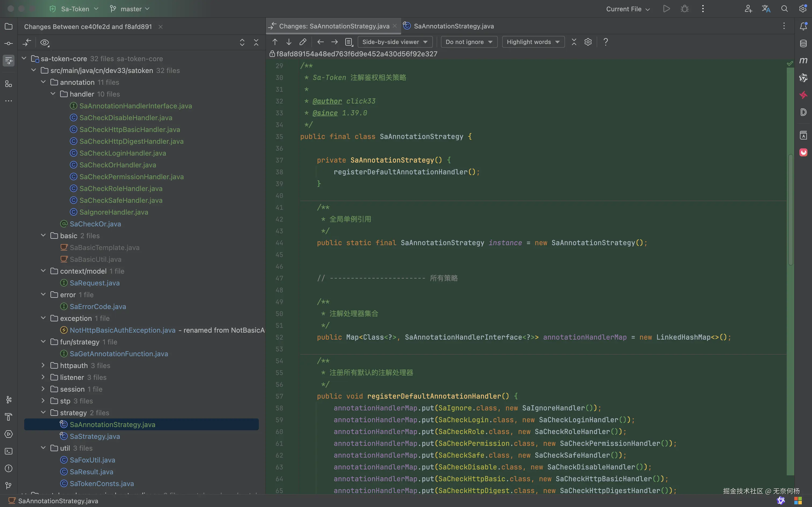
Task: Open Side-by-side viewer dropdown
Action: point(395,42)
